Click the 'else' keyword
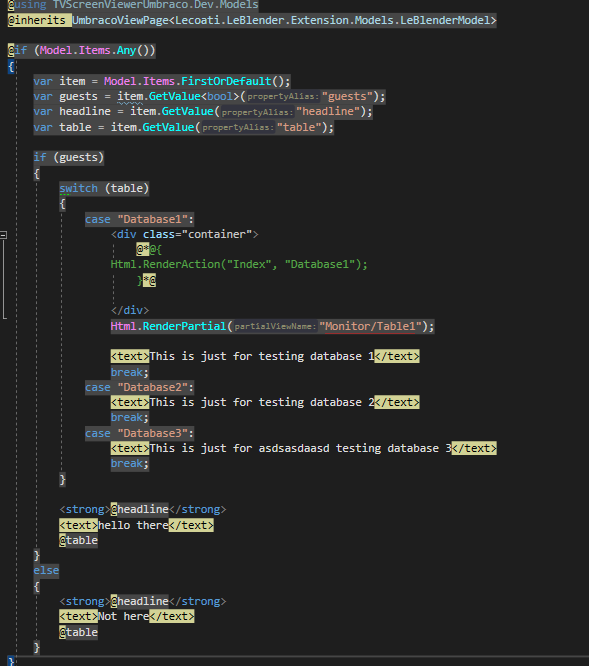 [x=46, y=570]
